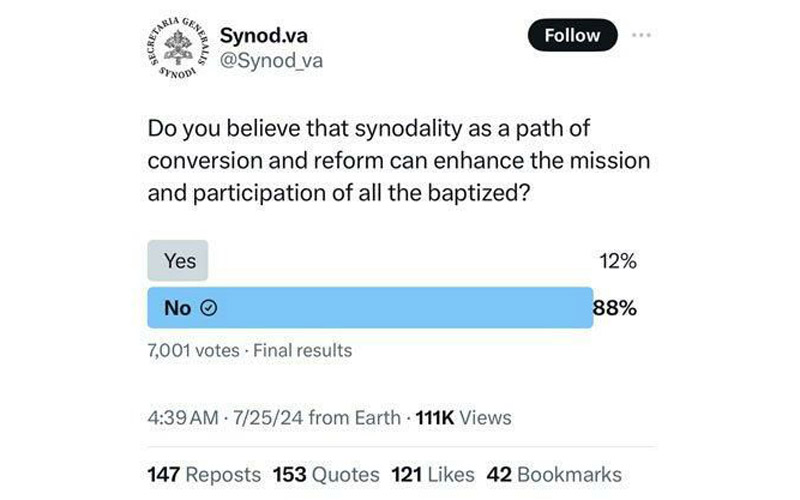Show the 121 Likes list

(x=434, y=474)
